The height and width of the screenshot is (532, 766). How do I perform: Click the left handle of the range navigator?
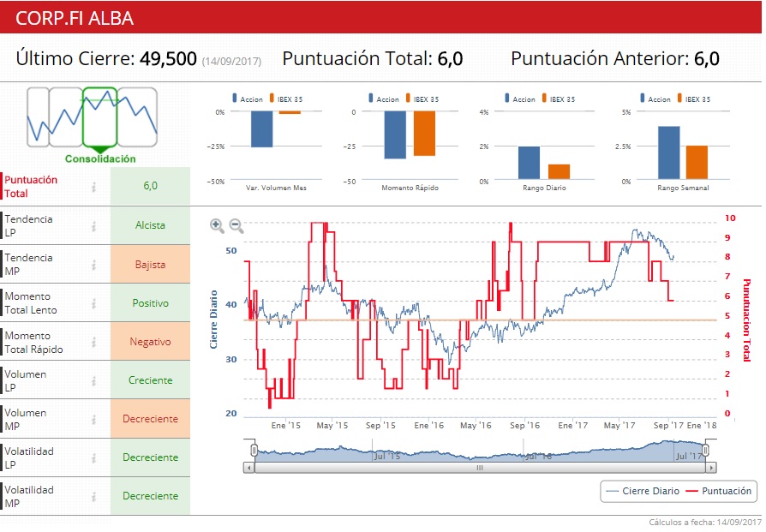[254, 450]
